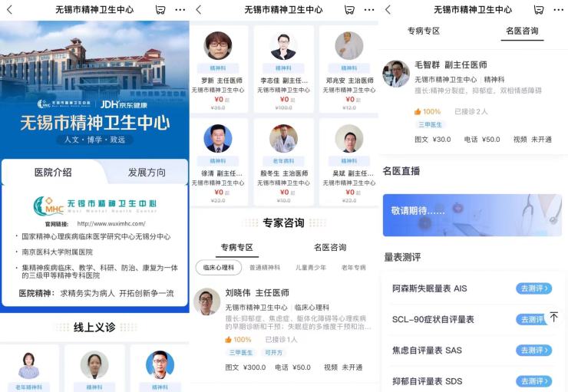The image size is (568, 392).
Task: Tap back arrow on the left phone screen
Action: point(10,10)
